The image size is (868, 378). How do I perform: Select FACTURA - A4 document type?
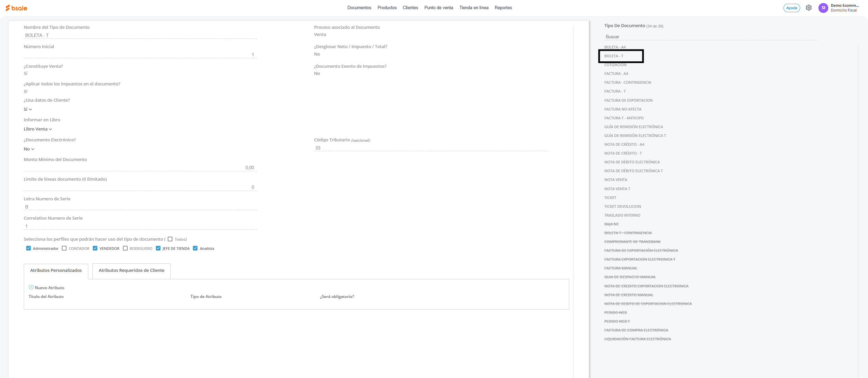pos(616,74)
